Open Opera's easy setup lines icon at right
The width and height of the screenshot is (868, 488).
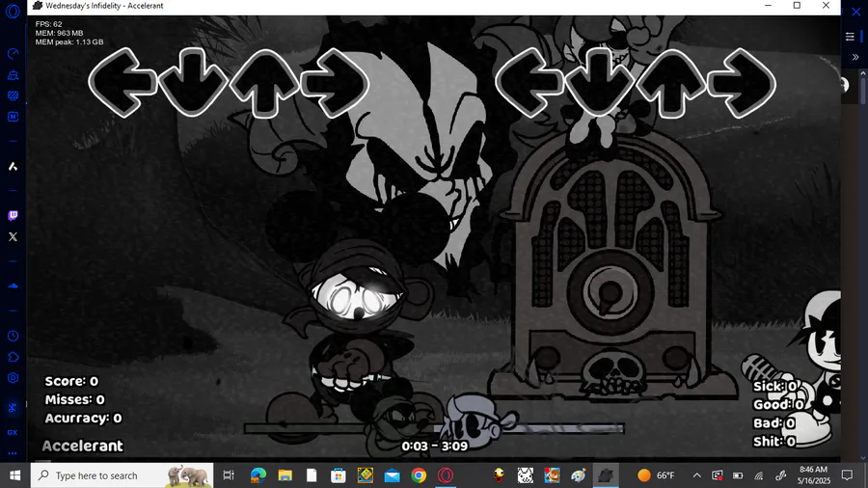[x=850, y=37]
